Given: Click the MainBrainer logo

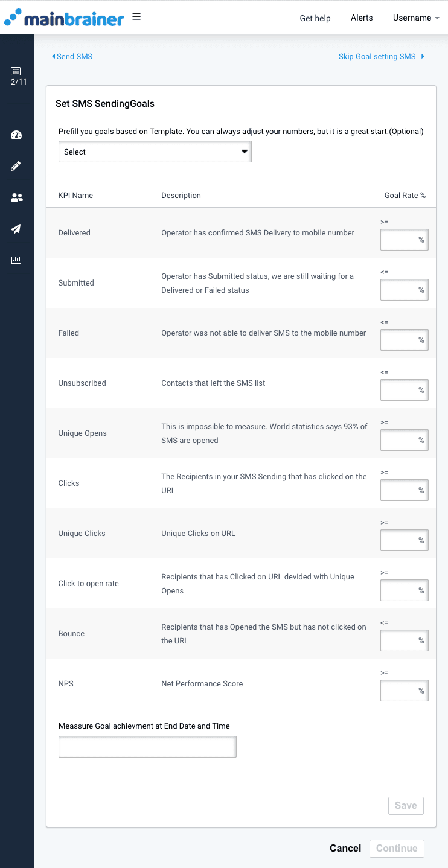Looking at the screenshot, I should tap(64, 18).
